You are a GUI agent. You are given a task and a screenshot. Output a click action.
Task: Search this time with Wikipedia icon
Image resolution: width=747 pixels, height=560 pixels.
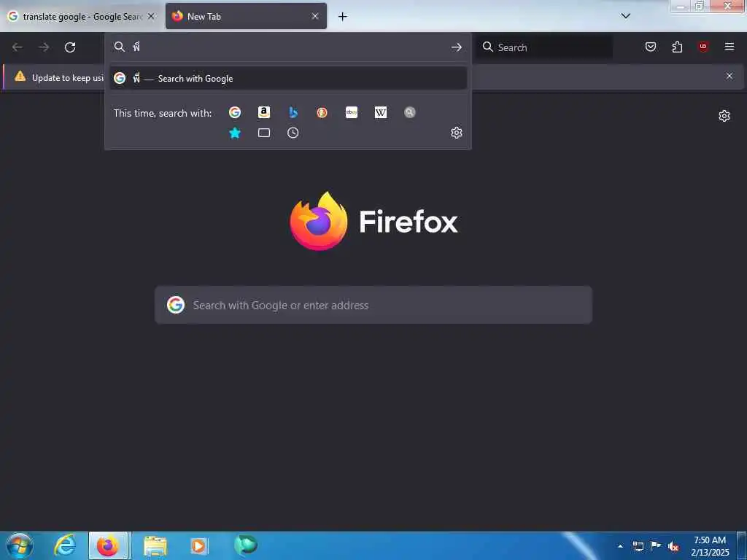click(x=381, y=112)
